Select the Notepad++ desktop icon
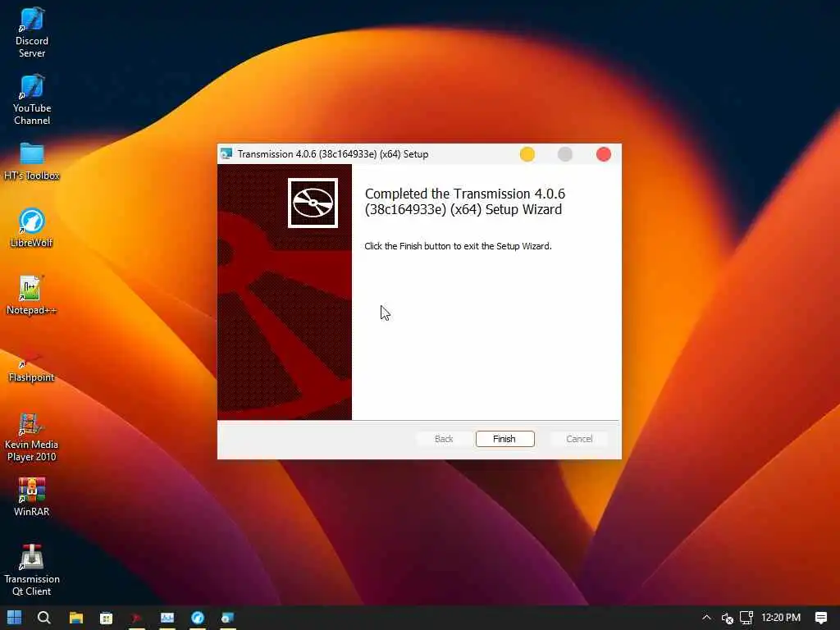840x630 pixels. pos(32,295)
